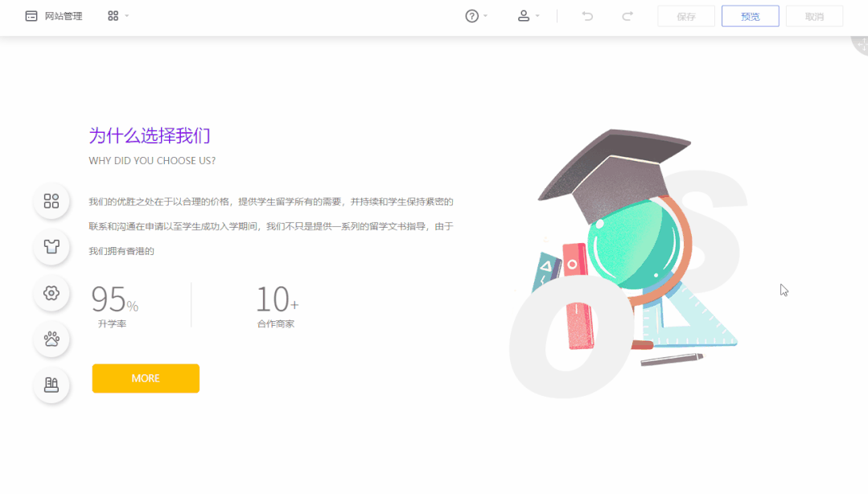Open the help question mark icon
The width and height of the screenshot is (868, 494).
473,15
